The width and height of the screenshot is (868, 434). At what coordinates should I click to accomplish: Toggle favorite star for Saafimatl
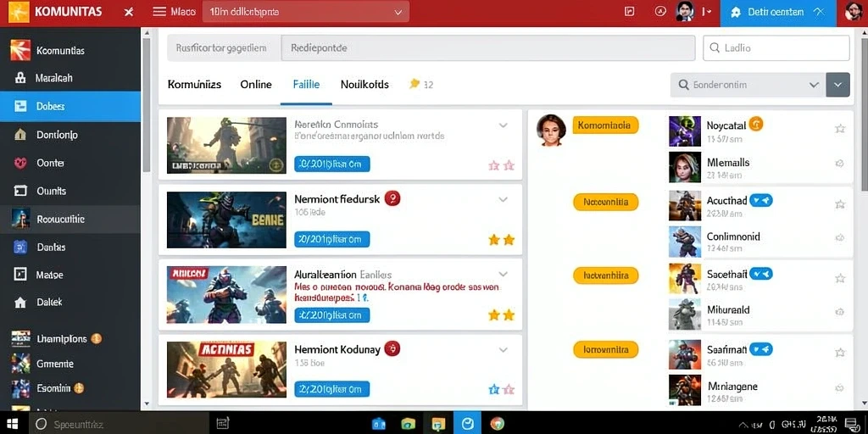point(840,352)
